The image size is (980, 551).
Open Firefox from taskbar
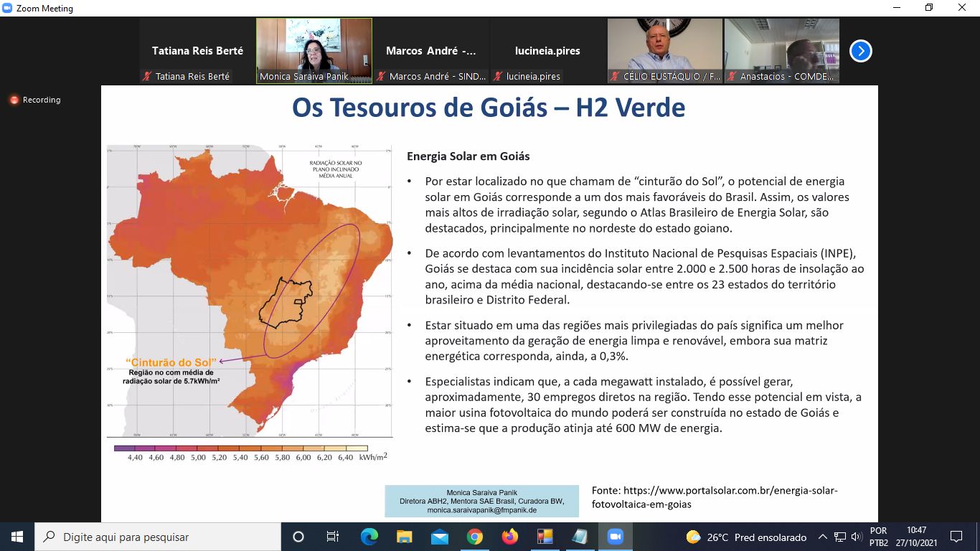click(510, 537)
